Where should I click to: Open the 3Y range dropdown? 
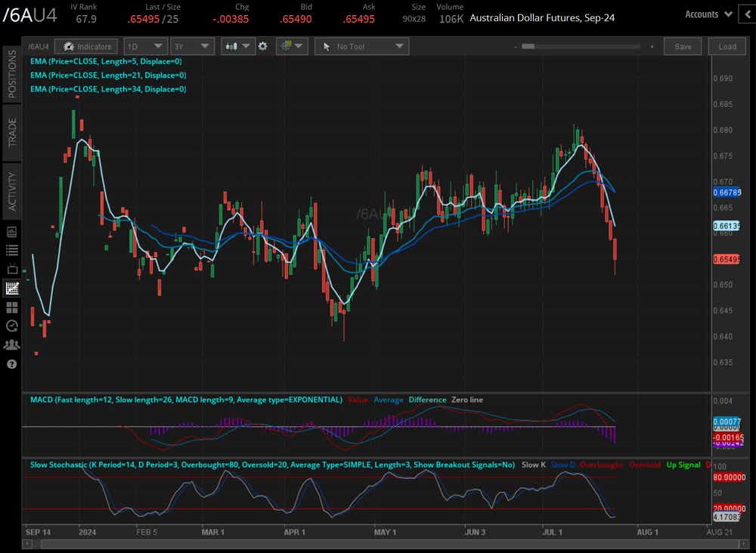(x=192, y=46)
